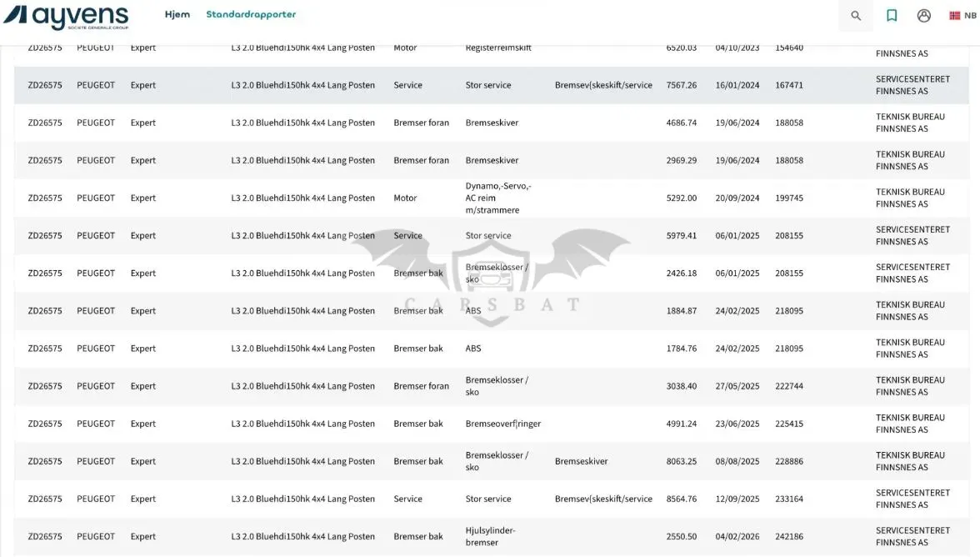Open the Standardrapporter menu item
This screenshot has width=980, height=557.
point(252,14)
